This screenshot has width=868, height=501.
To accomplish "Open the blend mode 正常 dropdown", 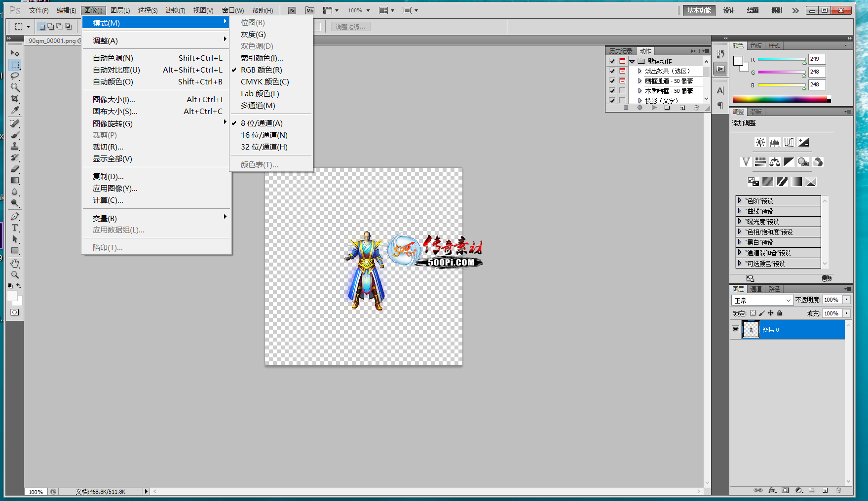I will (762, 300).
